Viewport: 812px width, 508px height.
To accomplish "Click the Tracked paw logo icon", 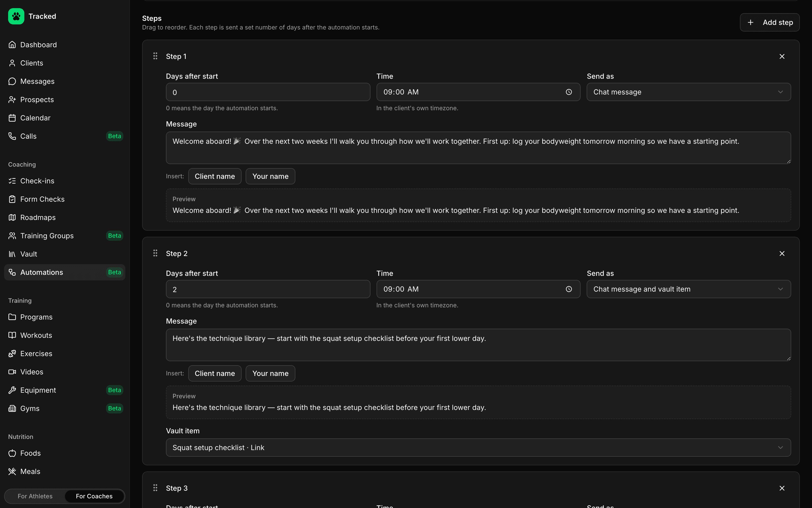I will (x=16, y=16).
